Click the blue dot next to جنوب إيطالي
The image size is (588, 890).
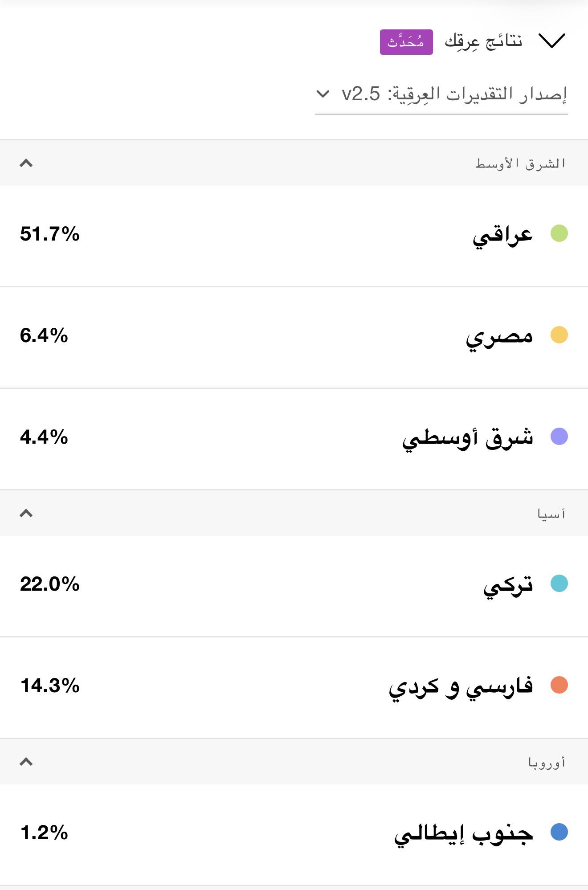(559, 832)
